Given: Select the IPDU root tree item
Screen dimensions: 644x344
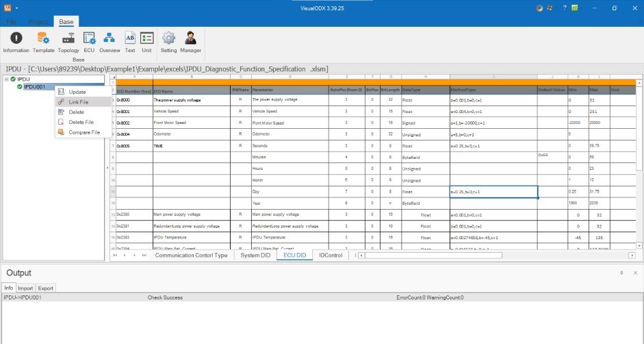Looking at the screenshot, I should tap(23, 79).
